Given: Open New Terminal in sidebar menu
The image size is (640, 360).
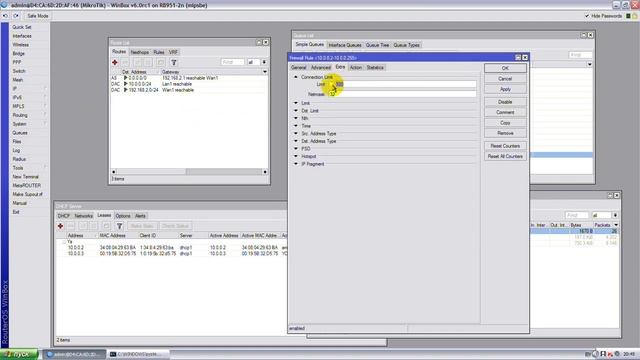Looking at the screenshot, I should point(25,177).
